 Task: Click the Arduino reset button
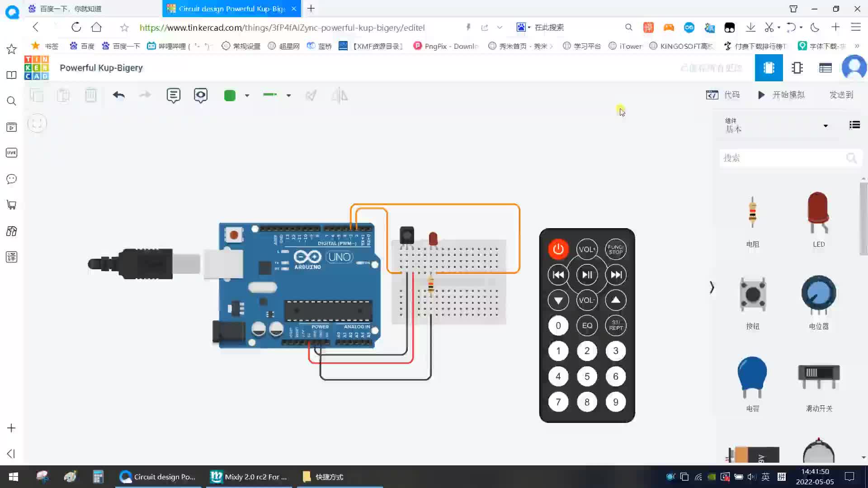(x=234, y=235)
